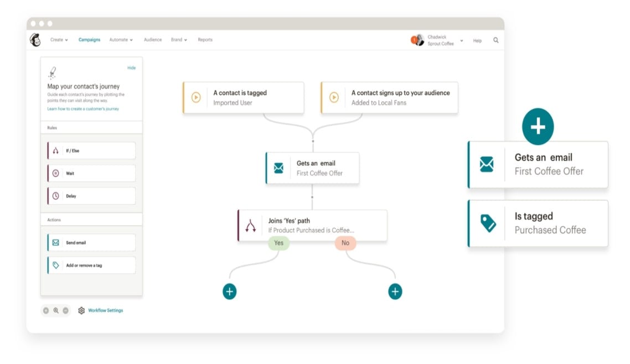This screenshot has width=630, height=364.
Task: Hide the journey map side panel
Action: point(131,68)
